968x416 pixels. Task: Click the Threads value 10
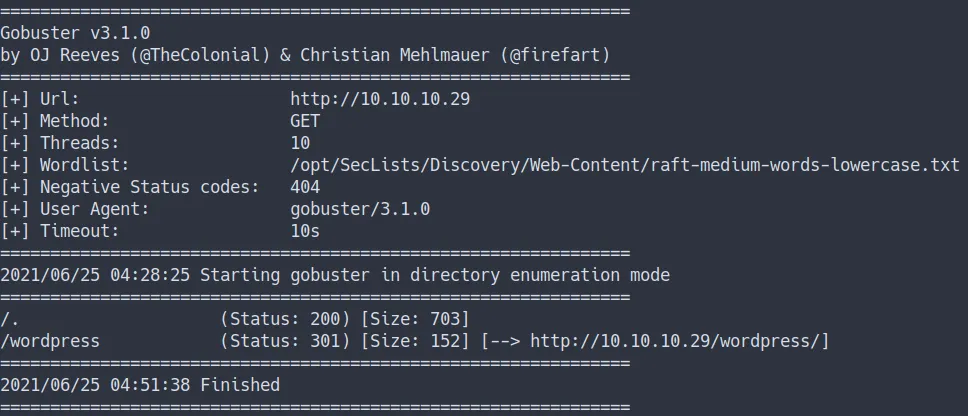[300, 143]
